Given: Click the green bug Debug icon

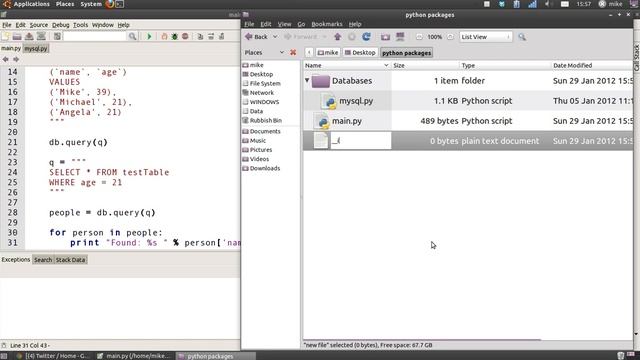Looking at the screenshot, I should click(x=175, y=37).
